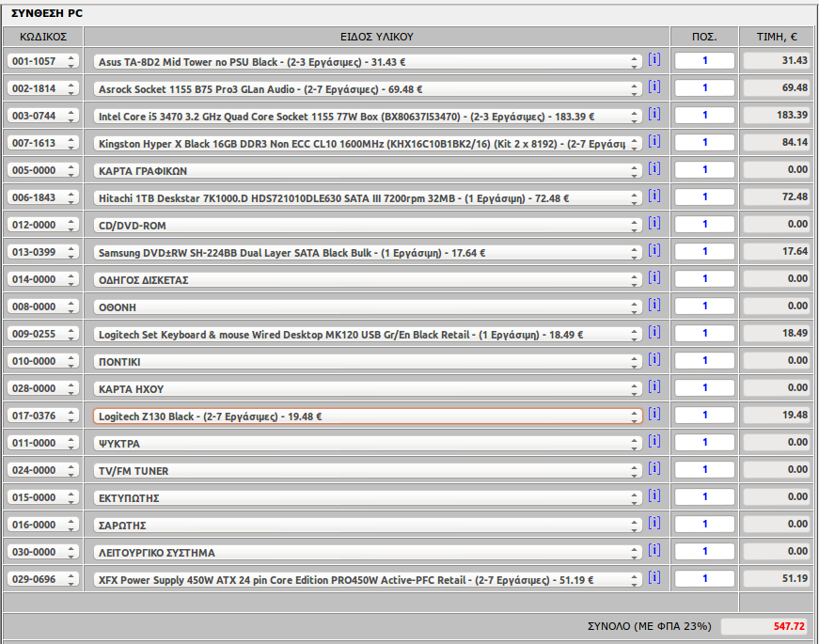The height and width of the screenshot is (644, 819).
Task: Open the ΨΥΚΤΡΑ product dropdown
Action: 368,444
